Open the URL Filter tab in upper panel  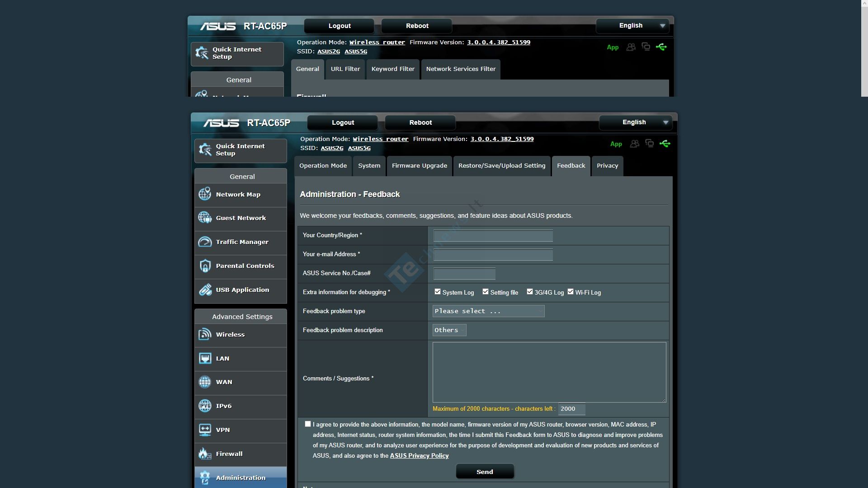(345, 69)
